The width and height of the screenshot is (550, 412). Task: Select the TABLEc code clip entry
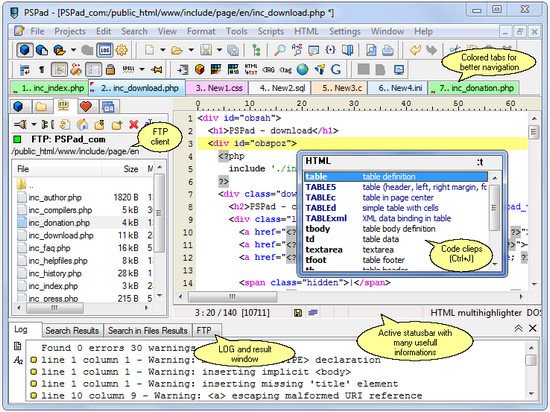click(x=396, y=197)
